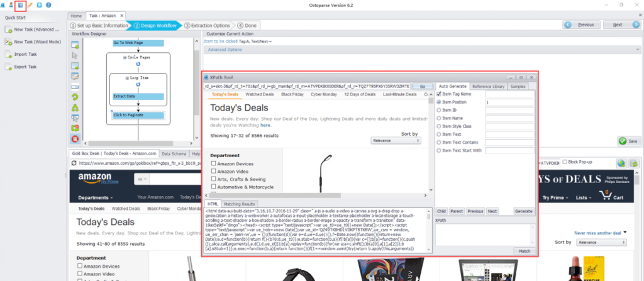Click the Item Position value field
The image size is (644, 281).
(509, 102)
